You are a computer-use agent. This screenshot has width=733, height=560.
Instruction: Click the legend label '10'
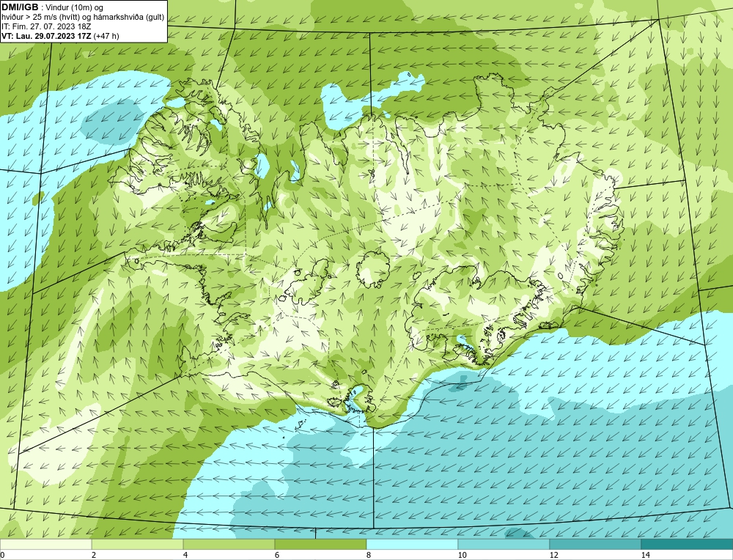[x=463, y=555]
